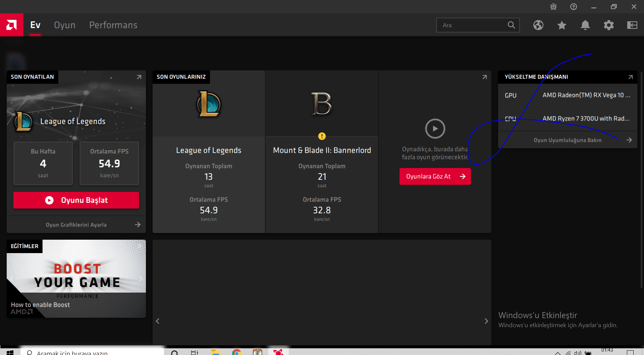The width and height of the screenshot is (644, 355).
Task: Click the yellow warning icon under Bannerlord
Action: 322,136
